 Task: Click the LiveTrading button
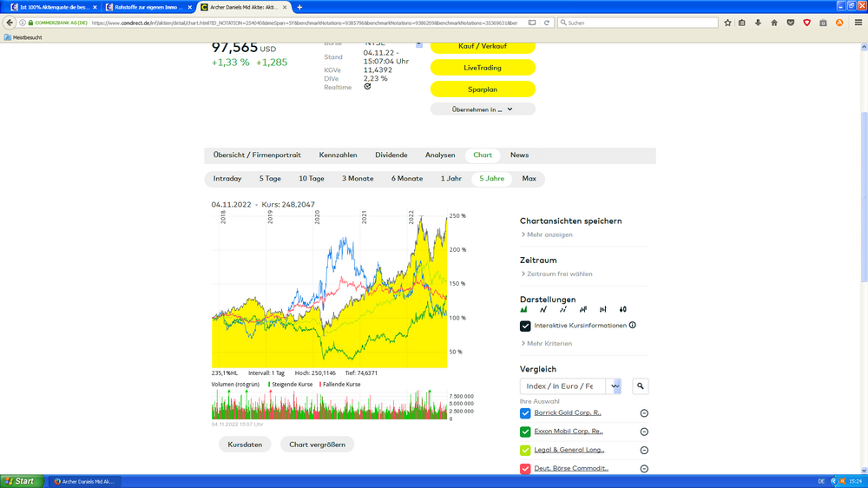[x=482, y=68]
